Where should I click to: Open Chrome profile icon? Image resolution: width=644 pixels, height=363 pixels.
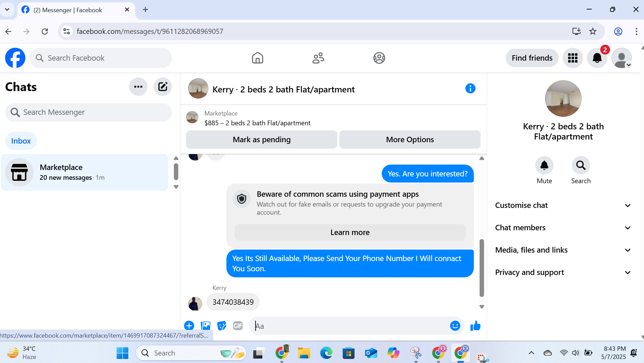(x=618, y=31)
